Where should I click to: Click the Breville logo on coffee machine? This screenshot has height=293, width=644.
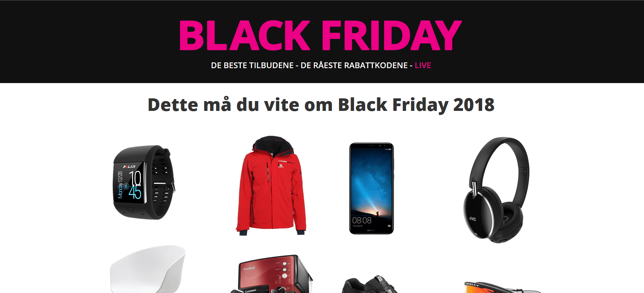249,269
